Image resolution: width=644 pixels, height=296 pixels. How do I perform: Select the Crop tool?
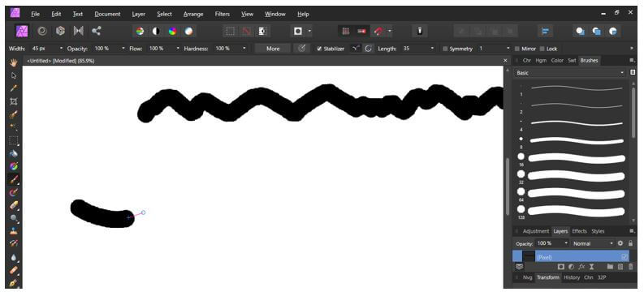click(14, 101)
